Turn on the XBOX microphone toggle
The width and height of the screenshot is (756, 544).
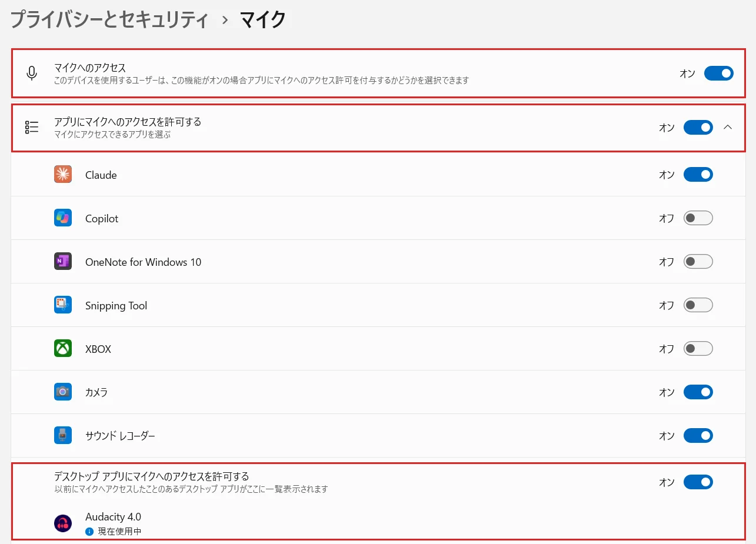tap(698, 349)
